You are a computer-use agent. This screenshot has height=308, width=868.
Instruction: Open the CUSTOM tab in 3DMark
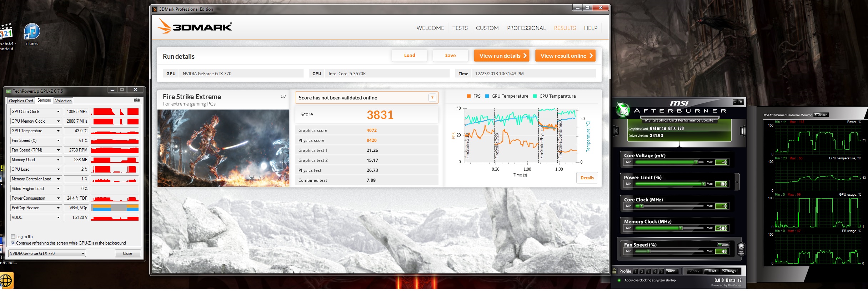[487, 28]
